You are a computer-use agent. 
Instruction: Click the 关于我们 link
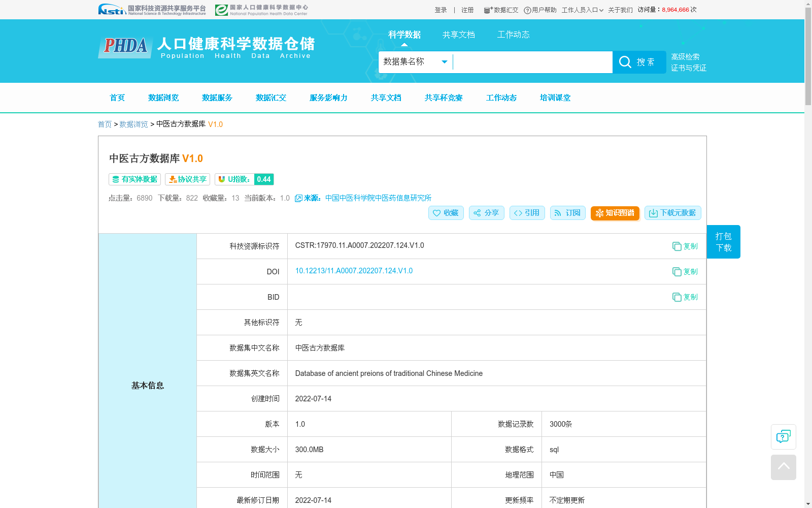pos(620,10)
